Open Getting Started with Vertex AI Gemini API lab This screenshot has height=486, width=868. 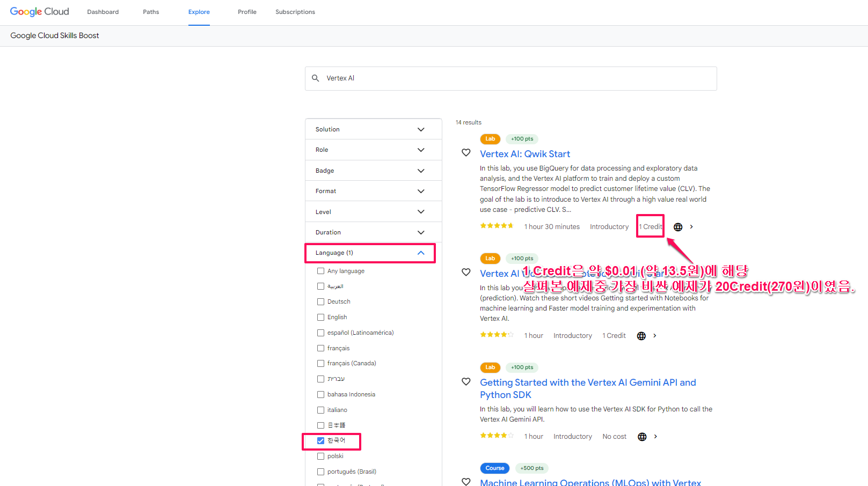tap(588, 388)
